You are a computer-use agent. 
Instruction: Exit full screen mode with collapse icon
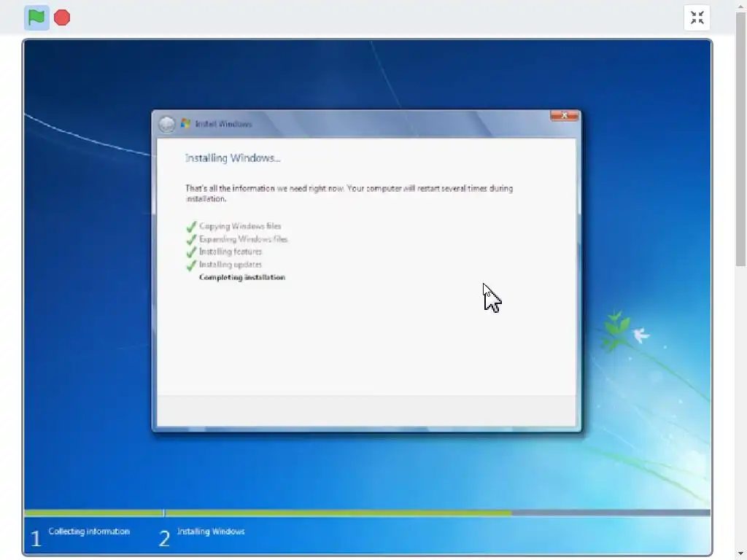[697, 17]
